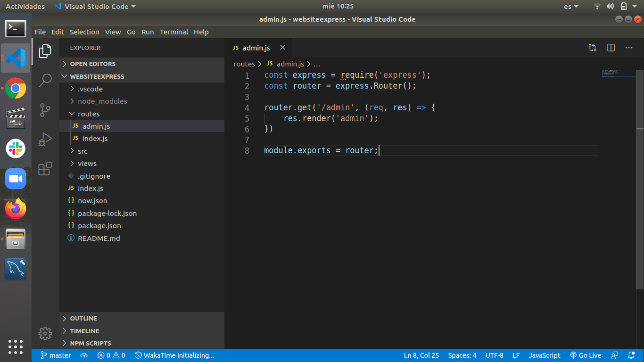Open Firefox from the dock
Screen dimensions: 644x362
16,209
